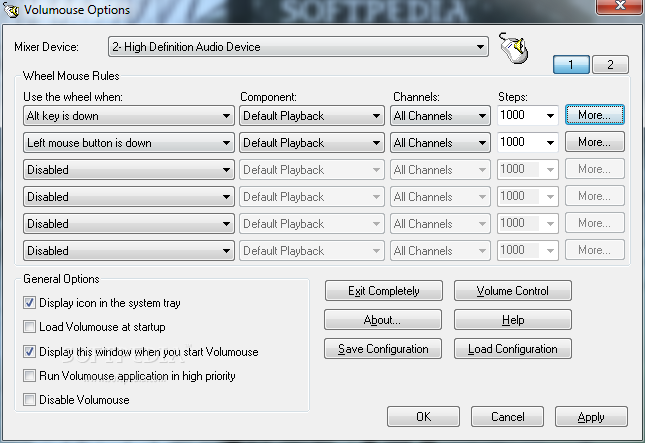Click the Exit Completely button

(x=383, y=291)
